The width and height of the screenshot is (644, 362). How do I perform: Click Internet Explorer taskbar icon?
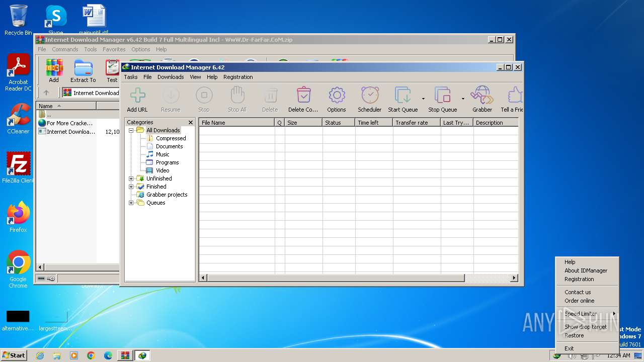(40, 355)
